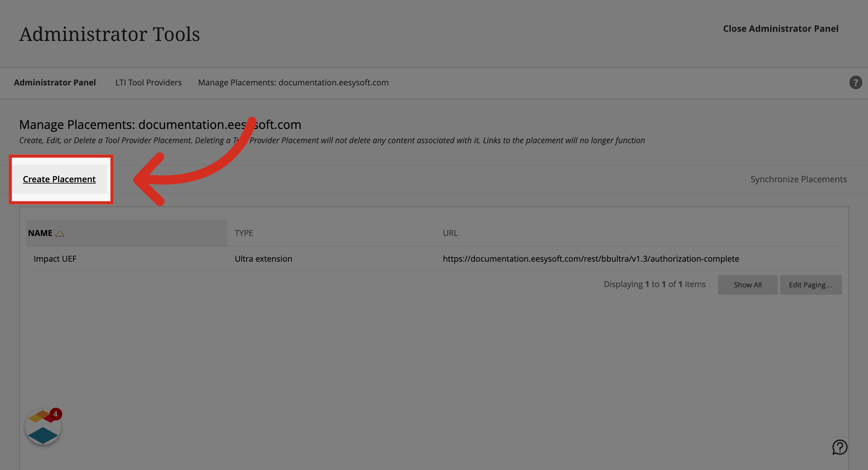
Task: Select Manage Placements: documentation.eesysoft.com breadcrumb
Action: 293,83
